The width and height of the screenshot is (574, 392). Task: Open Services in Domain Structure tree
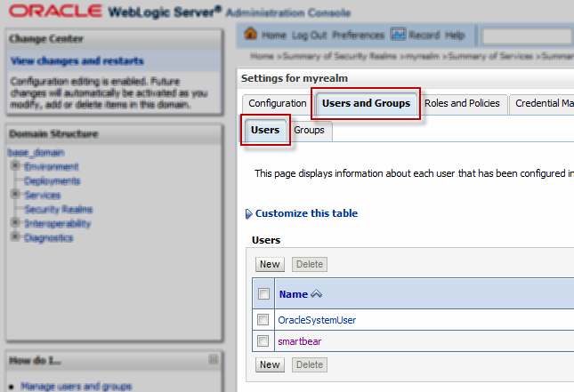(x=43, y=195)
